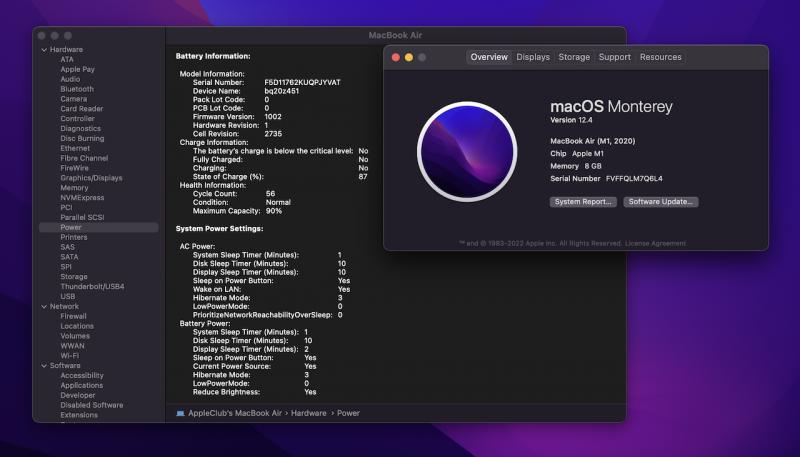Viewport: 800px width, 457px height.
Task: Collapse the Network section disclosure triangle
Action: [43, 306]
